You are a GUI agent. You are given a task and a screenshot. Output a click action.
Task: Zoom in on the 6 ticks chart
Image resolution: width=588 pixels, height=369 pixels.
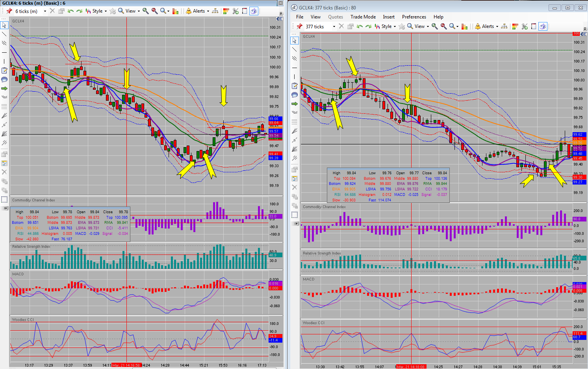146,11
